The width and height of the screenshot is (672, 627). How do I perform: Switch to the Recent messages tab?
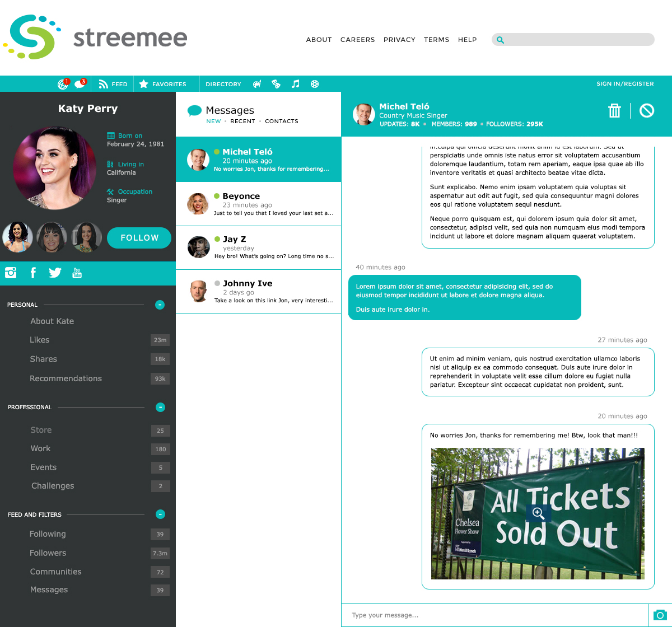(x=242, y=121)
